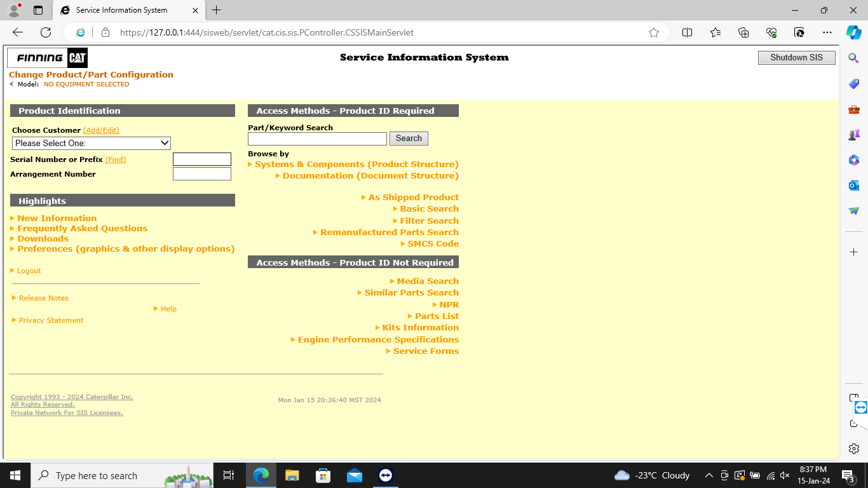Viewport: 868px width, 488px height.
Task: Show hidden system tray icons chevron
Action: pos(709,475)
